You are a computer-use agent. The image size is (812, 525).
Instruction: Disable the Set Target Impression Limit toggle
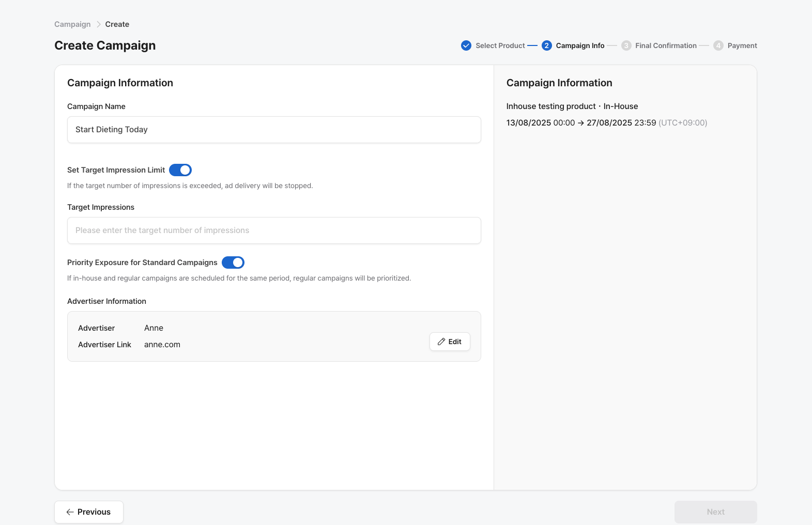pos(180,170)
